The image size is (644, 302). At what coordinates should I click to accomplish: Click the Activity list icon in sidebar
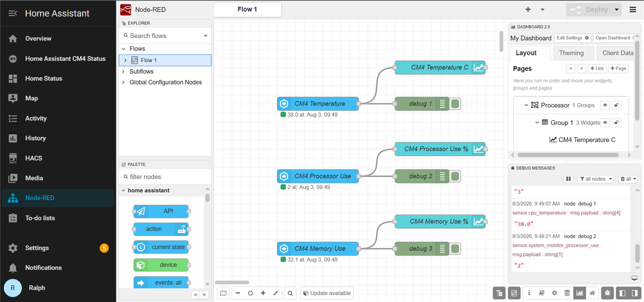[13, 118]
